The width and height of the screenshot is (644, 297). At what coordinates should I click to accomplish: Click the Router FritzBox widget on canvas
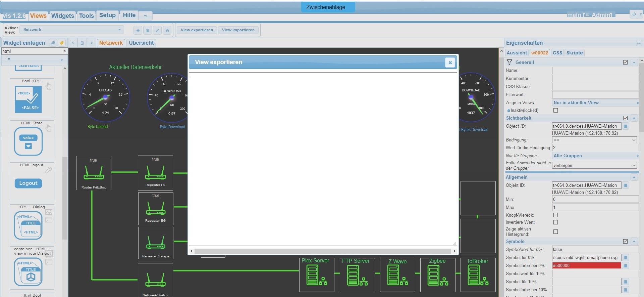point(94,173)
